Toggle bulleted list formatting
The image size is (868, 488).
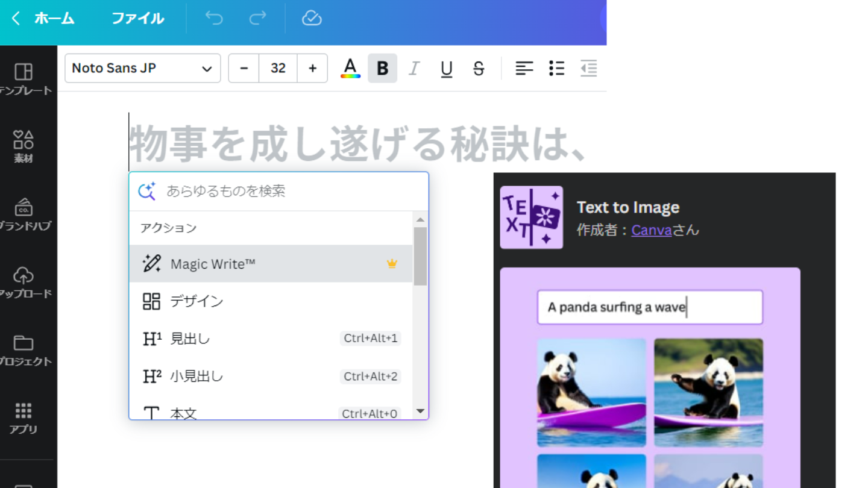[557, 68]
